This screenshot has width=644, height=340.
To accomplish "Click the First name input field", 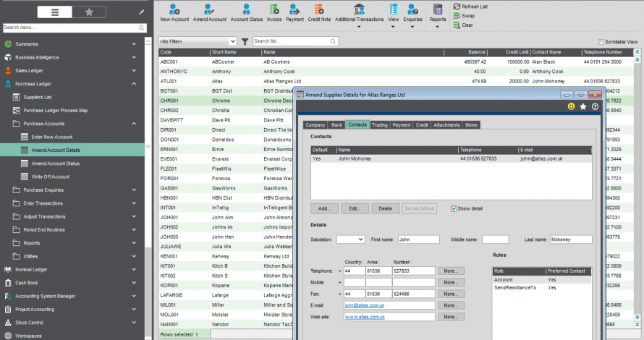I will click(418, 239).
